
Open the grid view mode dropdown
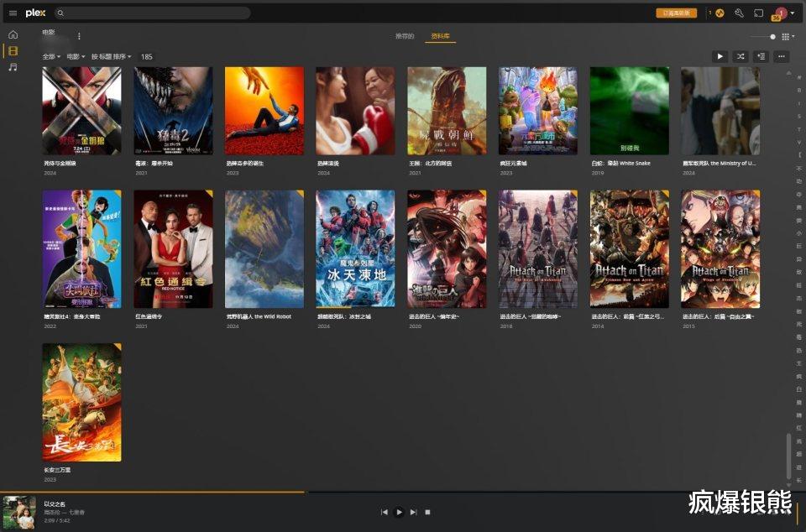pyautogui.click(x=788, y=36)
